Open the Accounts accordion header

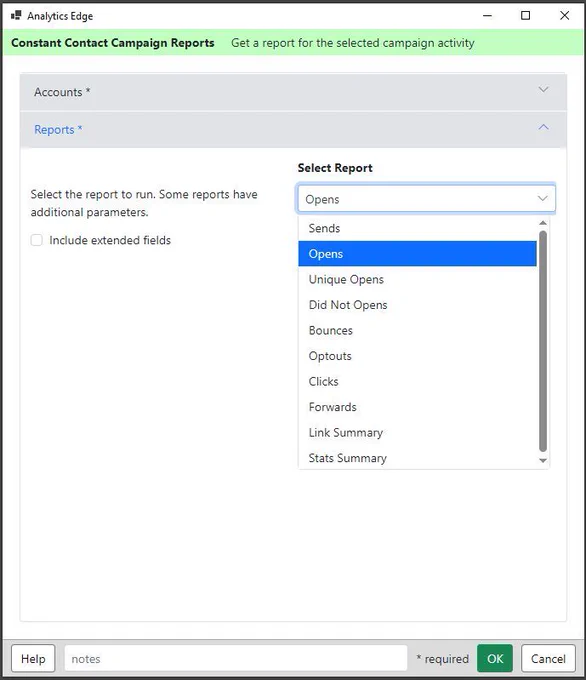pos(293,92)
